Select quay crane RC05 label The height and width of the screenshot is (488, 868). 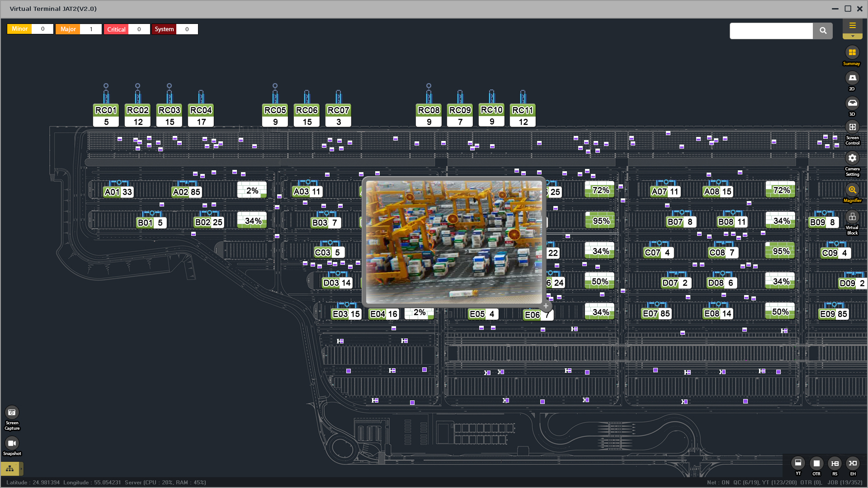pos(275,110)
